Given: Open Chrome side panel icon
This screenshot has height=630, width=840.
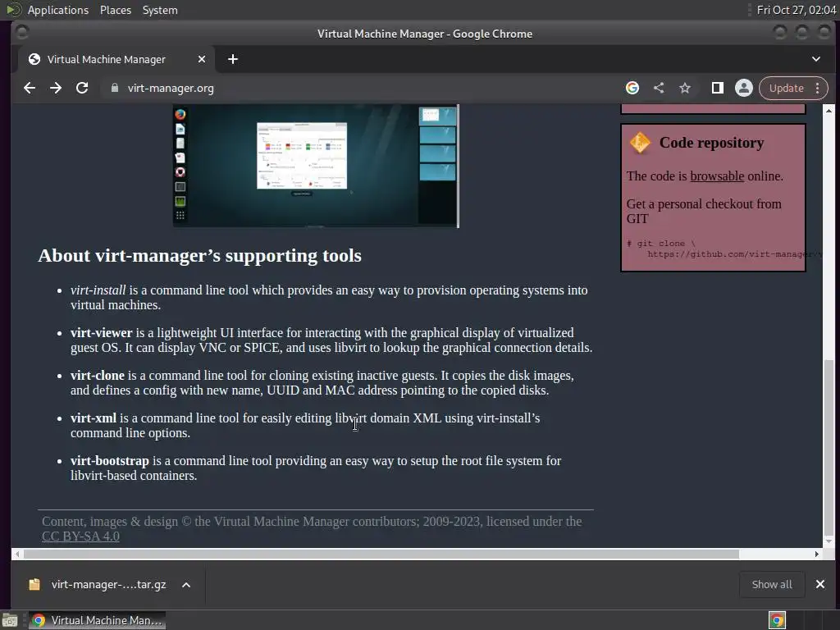Looking at the screenshot, I should tap(717, 88).
